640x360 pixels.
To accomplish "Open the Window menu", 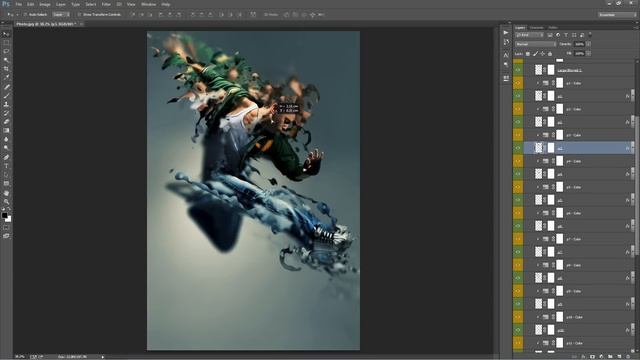I will [148, 4].
